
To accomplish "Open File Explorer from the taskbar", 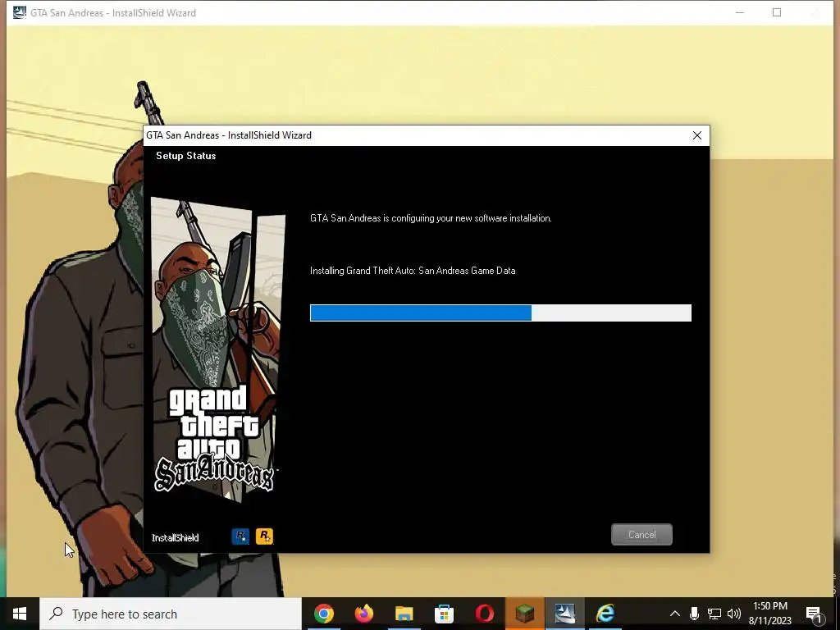I will pyautogui.click(x=404, y=614).
